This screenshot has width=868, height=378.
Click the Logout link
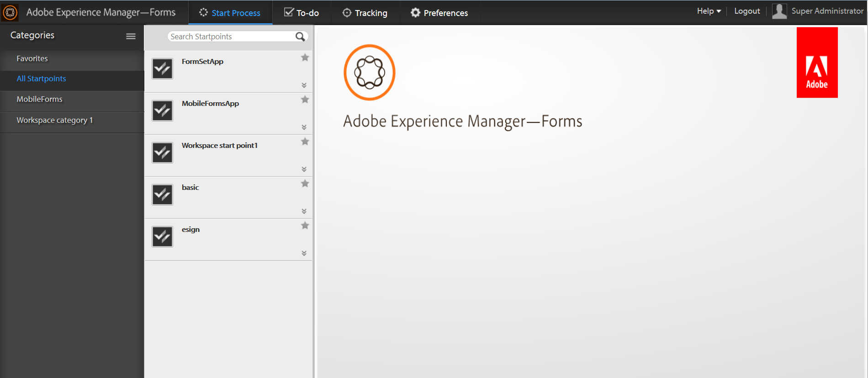click(x=747, y=11)
